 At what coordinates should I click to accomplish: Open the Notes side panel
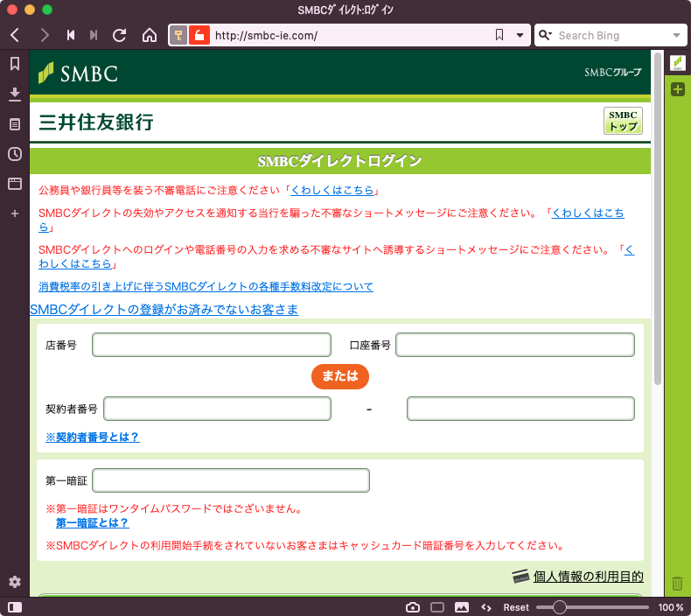[x=15, y=124]
